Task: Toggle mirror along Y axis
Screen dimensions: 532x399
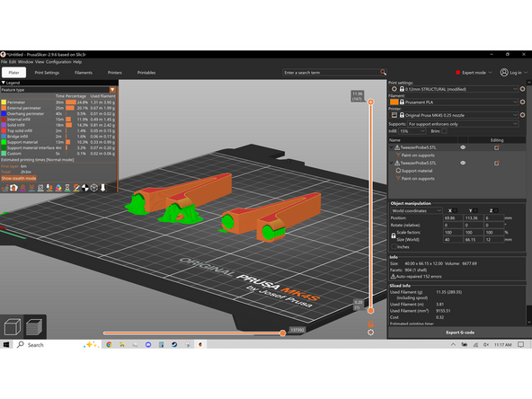Action: (x=475, y=210)
